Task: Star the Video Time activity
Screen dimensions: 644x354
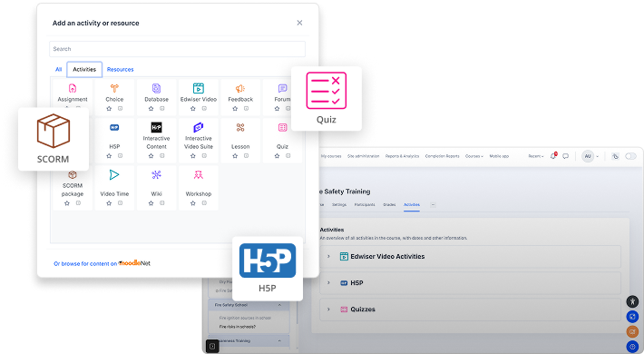Action: point(109,203)
